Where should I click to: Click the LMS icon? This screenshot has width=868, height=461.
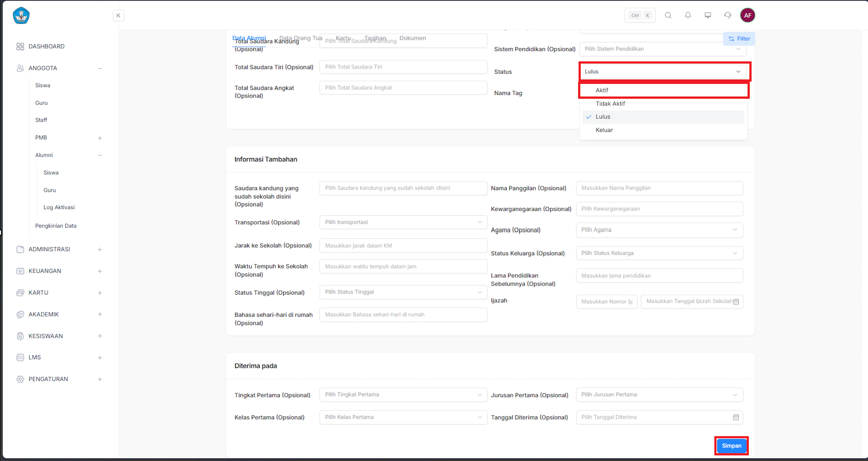click(20, 357)
